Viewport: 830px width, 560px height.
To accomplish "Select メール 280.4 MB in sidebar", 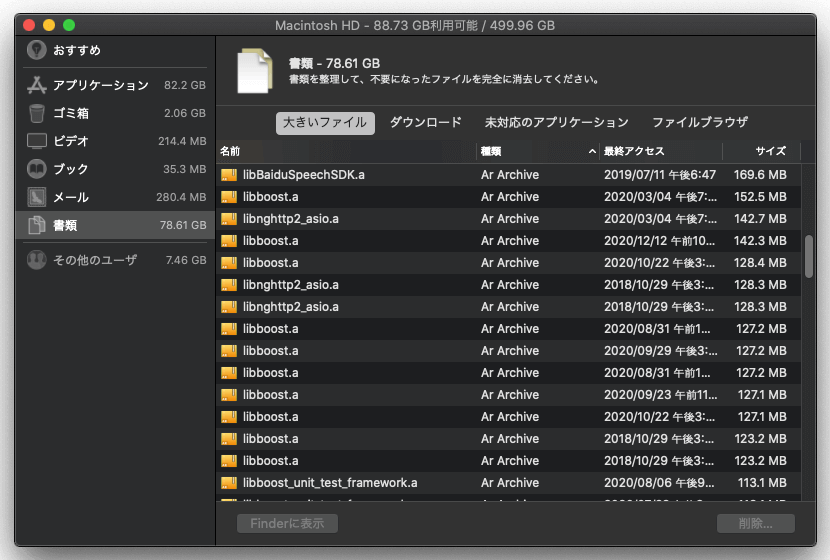I will (x=116, y=197).
